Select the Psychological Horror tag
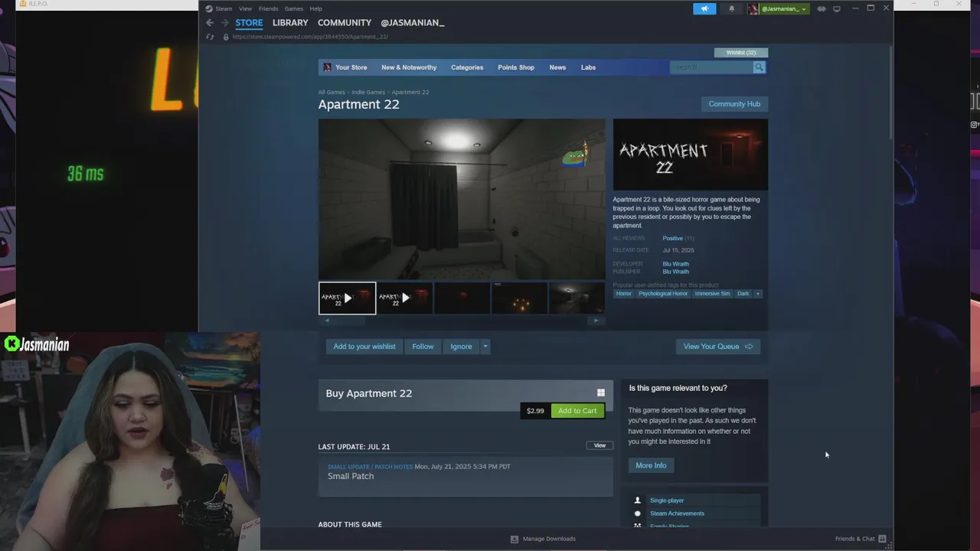This screenshot has height=551, width=980. tap(663, 294)
